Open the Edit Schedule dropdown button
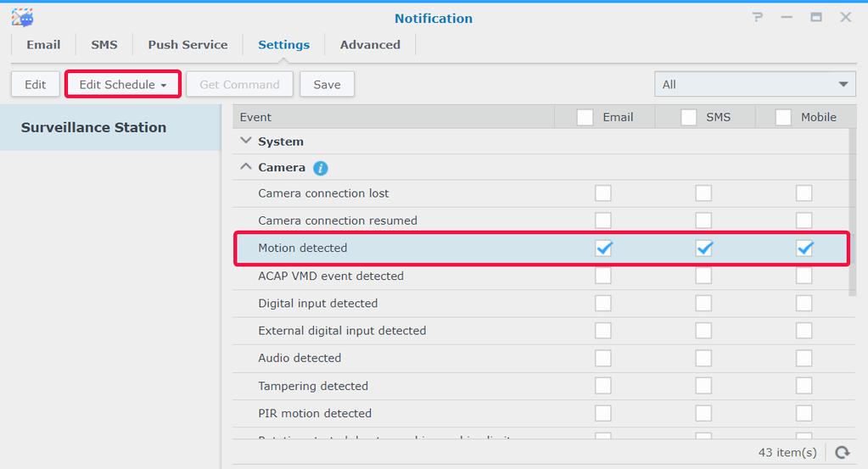This screenshot has height=469, width=868. pos(123,85)
